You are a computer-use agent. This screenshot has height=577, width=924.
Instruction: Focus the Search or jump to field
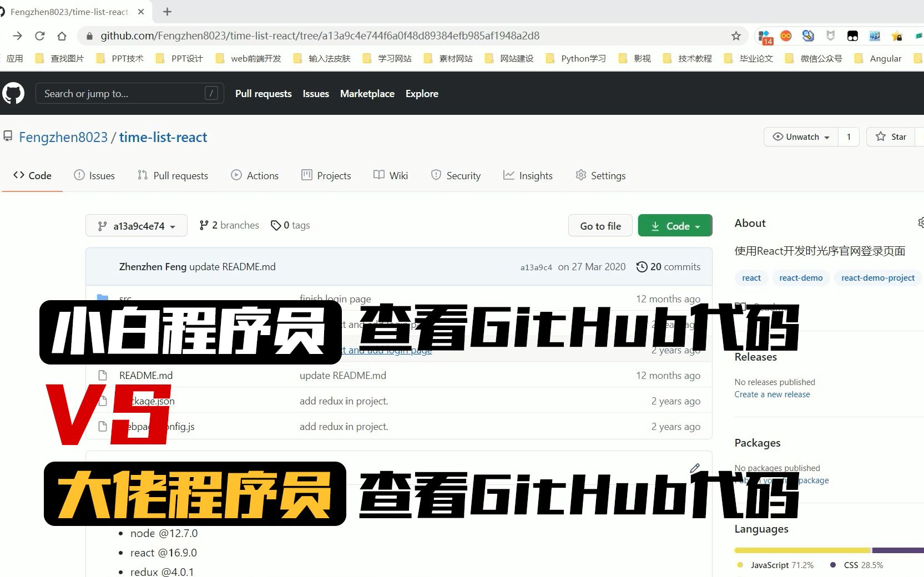click(130, 93)
